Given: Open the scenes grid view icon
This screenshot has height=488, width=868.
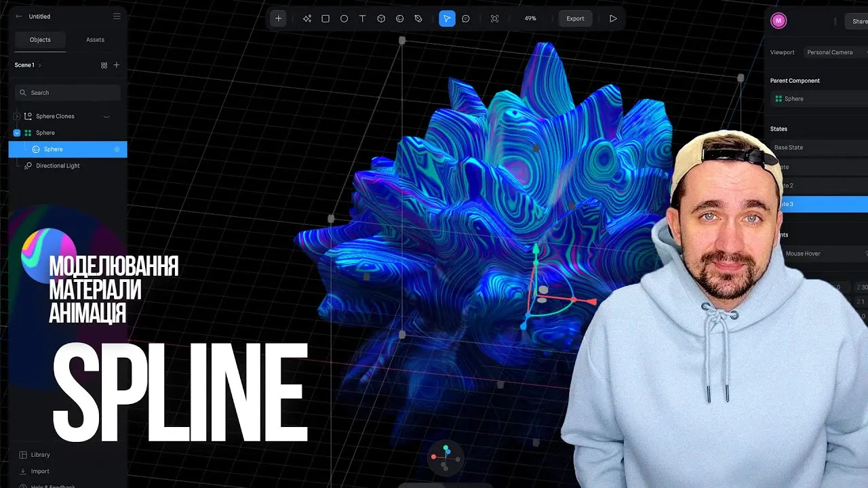Looking at the screenshot, I should tap(104, 65).
